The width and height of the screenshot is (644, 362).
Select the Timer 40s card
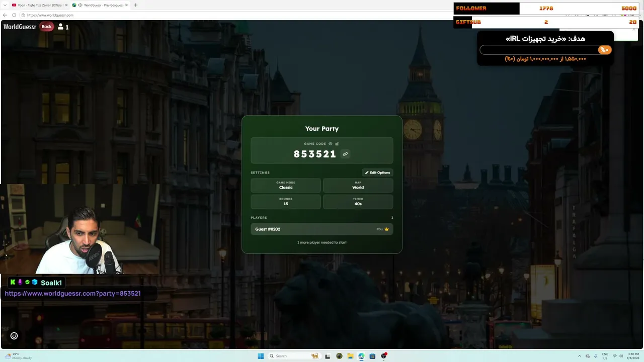pos(358,202)
